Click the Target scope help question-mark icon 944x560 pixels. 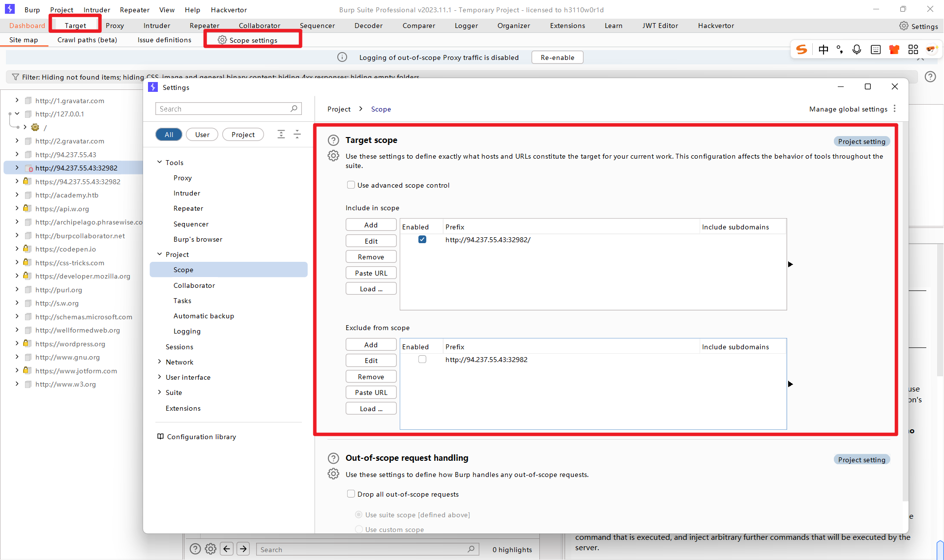333,140
